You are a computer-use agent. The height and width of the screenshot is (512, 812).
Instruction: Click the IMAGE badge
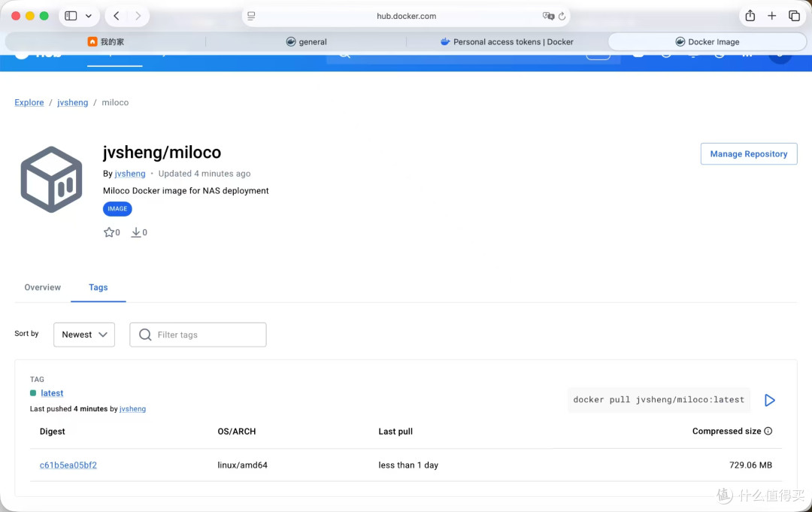point(117,208)
